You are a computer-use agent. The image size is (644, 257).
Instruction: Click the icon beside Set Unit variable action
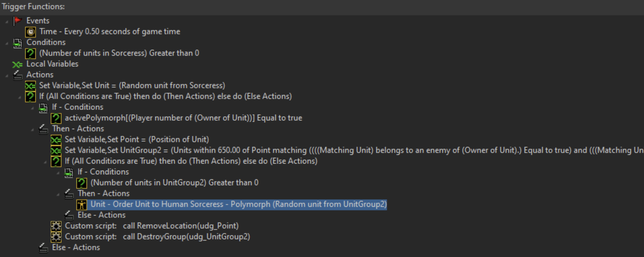coord(30,86)
